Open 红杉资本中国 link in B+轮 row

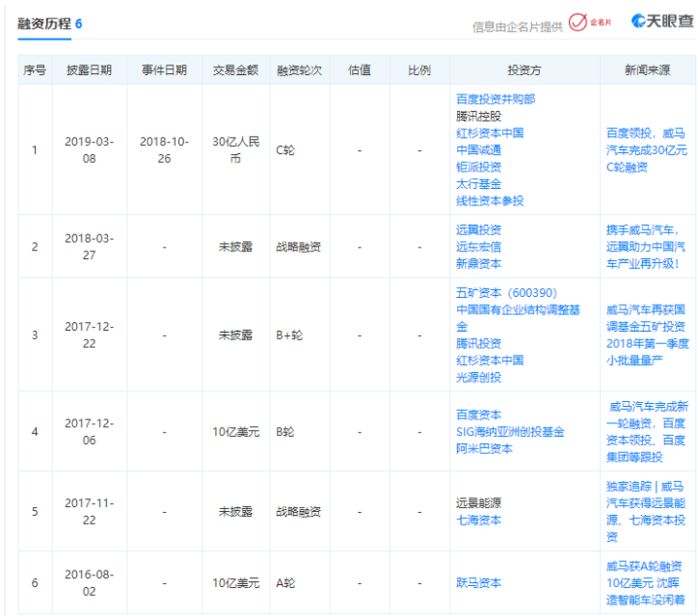point(490,361)
